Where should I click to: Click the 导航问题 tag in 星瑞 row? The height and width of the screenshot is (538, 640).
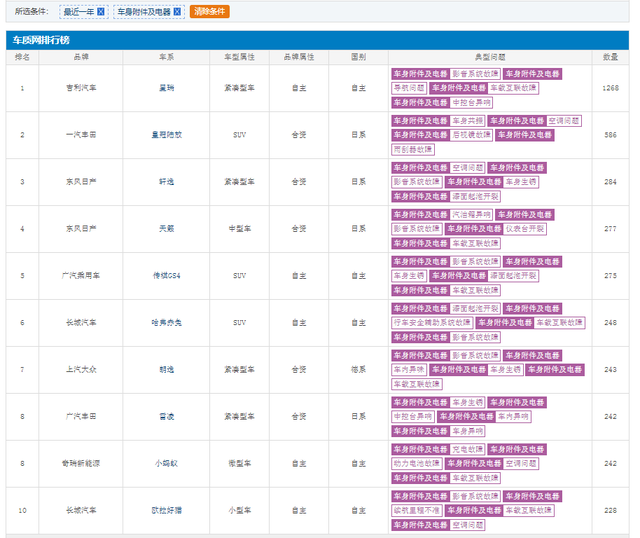(409, 88)
